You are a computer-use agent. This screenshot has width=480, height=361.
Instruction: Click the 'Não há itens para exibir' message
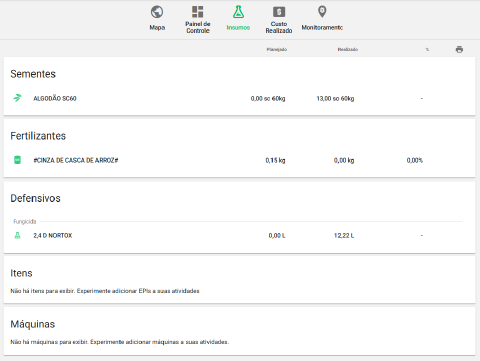point(105,291)
